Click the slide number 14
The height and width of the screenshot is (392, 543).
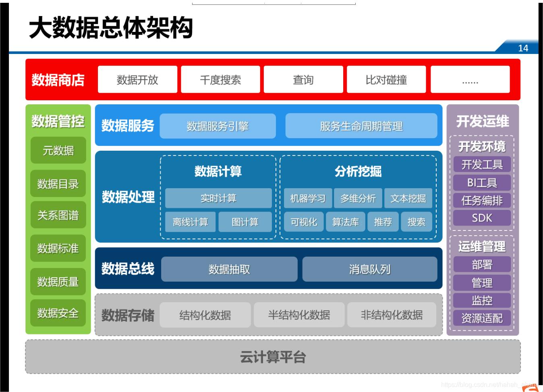point(523,48)
